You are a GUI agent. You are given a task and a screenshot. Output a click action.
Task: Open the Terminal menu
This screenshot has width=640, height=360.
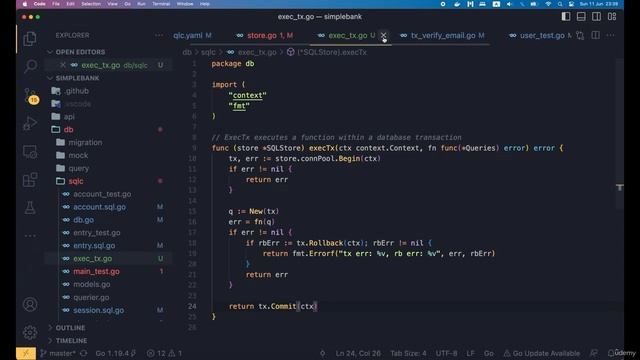click(x=161, y=4)
